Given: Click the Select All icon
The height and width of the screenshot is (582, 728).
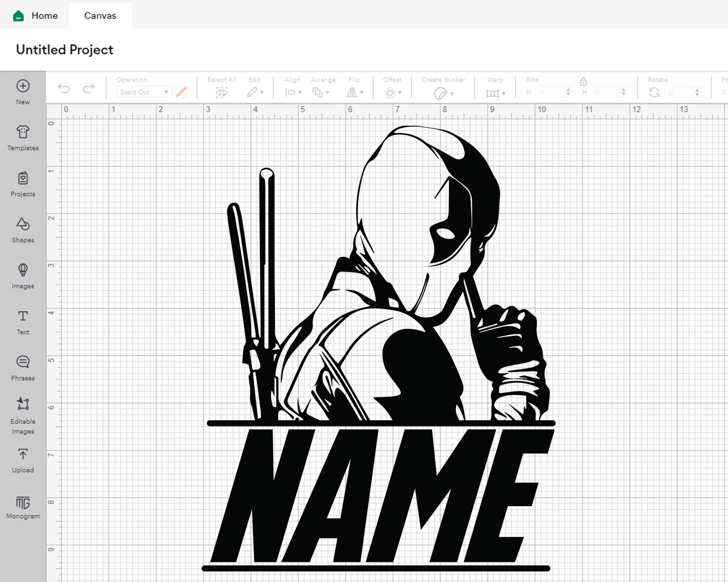Looking at the screenshot, I should 222,92.
